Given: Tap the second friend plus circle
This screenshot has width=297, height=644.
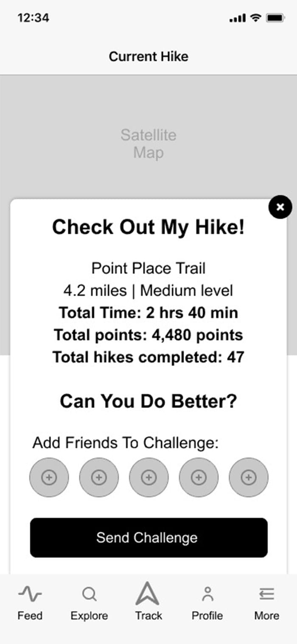Looking at the screenshot, I should tap(99, 477).
